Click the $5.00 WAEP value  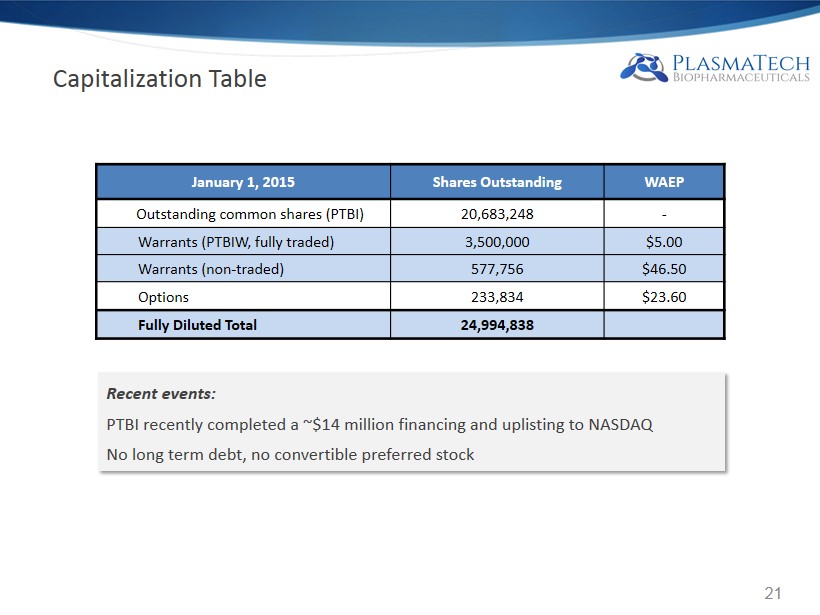664,242
